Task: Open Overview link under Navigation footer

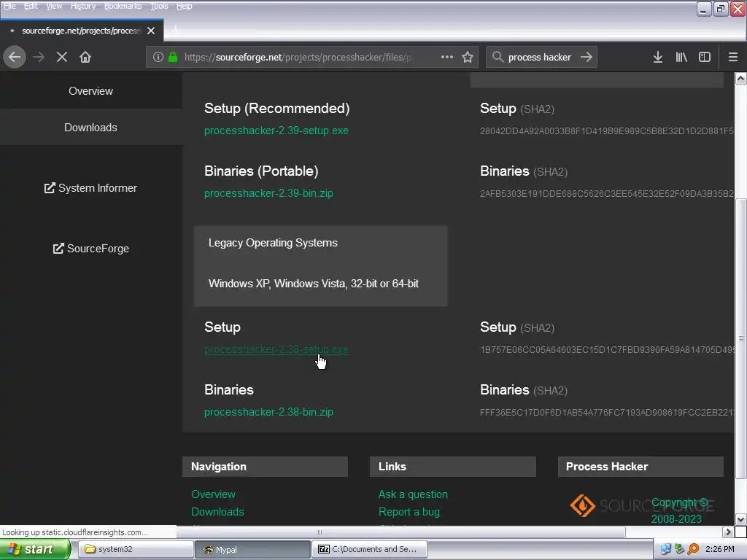Action: click(213, 494)
